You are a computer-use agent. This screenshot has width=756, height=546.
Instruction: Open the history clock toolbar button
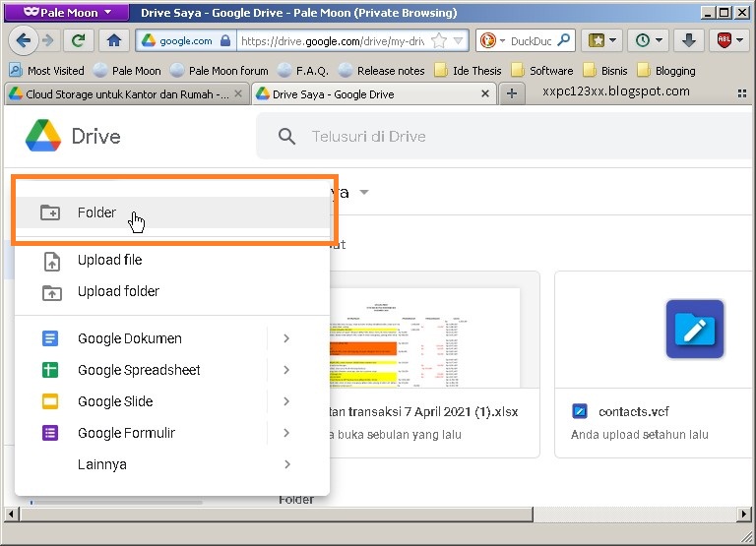[649, 41]
